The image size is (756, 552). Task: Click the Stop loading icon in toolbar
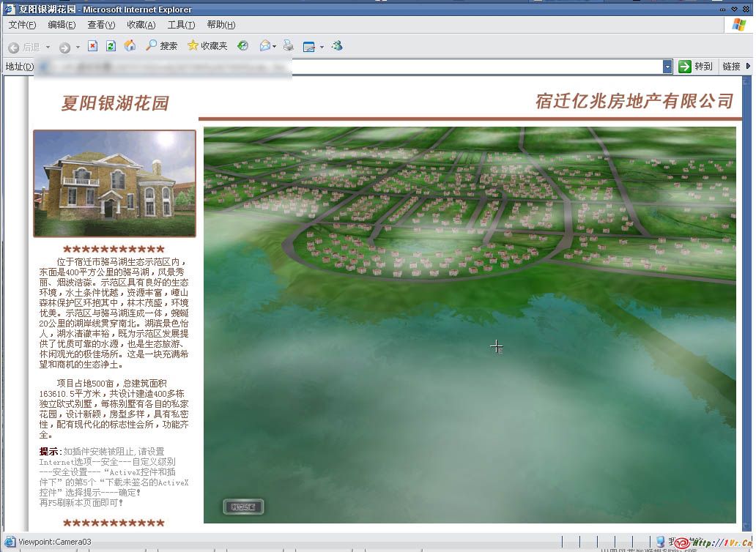point(92,46)
